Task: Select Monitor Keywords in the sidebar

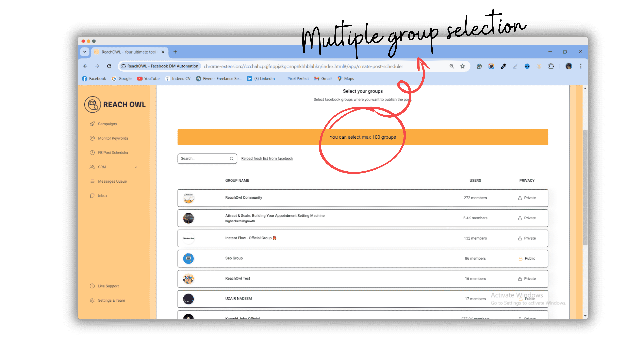Action: click(113, 138)
